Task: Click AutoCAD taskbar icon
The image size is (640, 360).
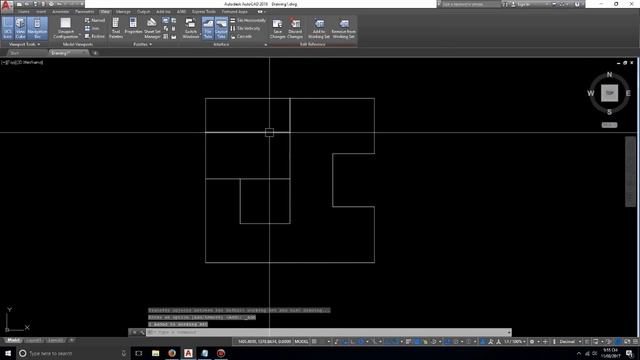Action: pos(188,353)
